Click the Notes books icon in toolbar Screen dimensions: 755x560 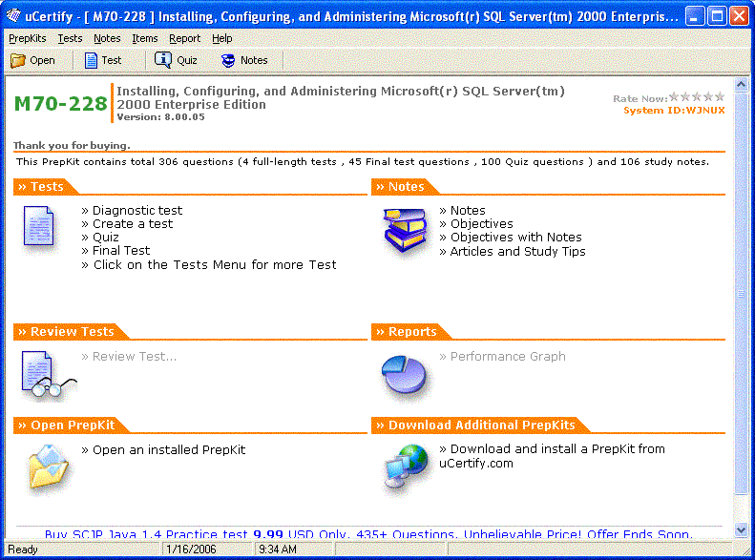click(x=228, y=60)
